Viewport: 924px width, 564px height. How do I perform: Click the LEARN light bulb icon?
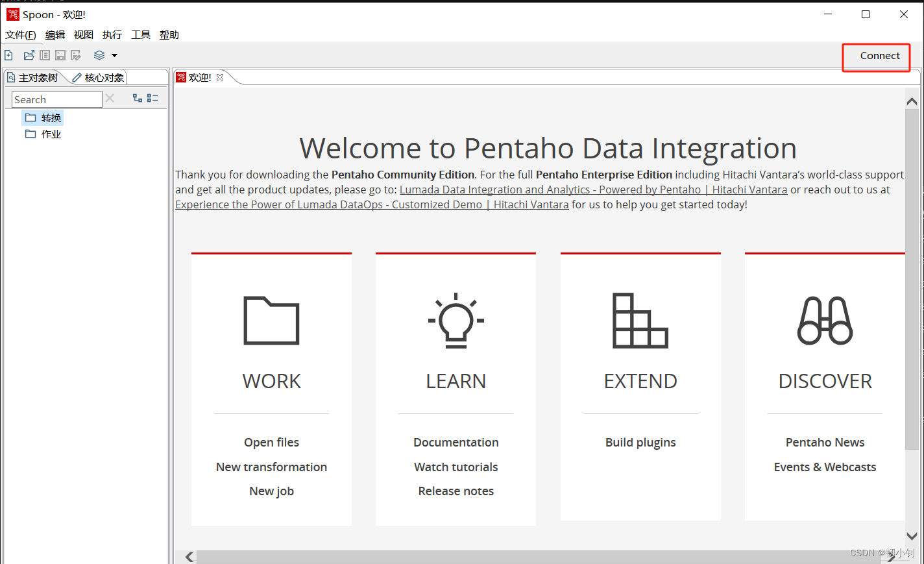(x=456, y=320)
